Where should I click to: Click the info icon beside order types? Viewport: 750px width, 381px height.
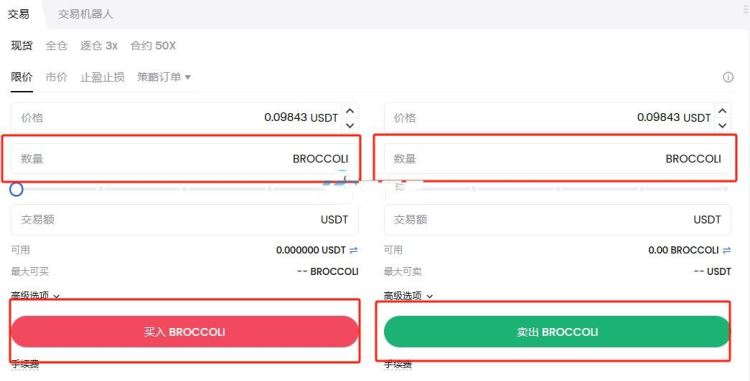728,77
